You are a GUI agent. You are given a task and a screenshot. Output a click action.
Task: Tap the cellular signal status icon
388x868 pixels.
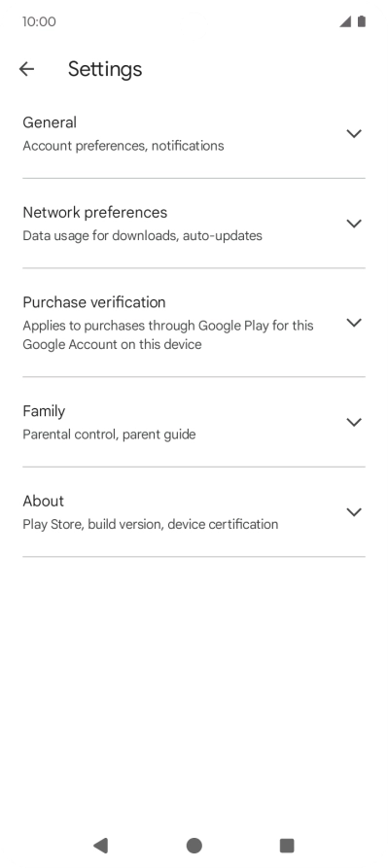coord(345,21)
